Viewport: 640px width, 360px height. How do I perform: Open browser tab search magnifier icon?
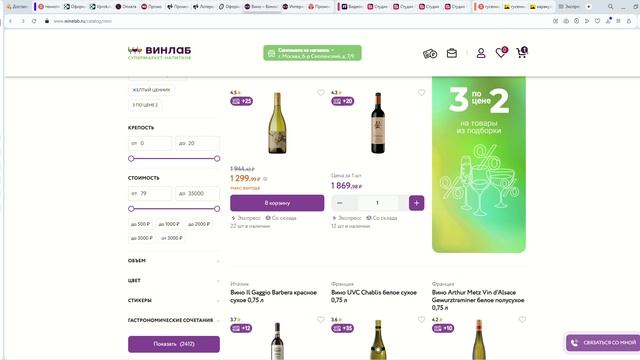(611, 7)
